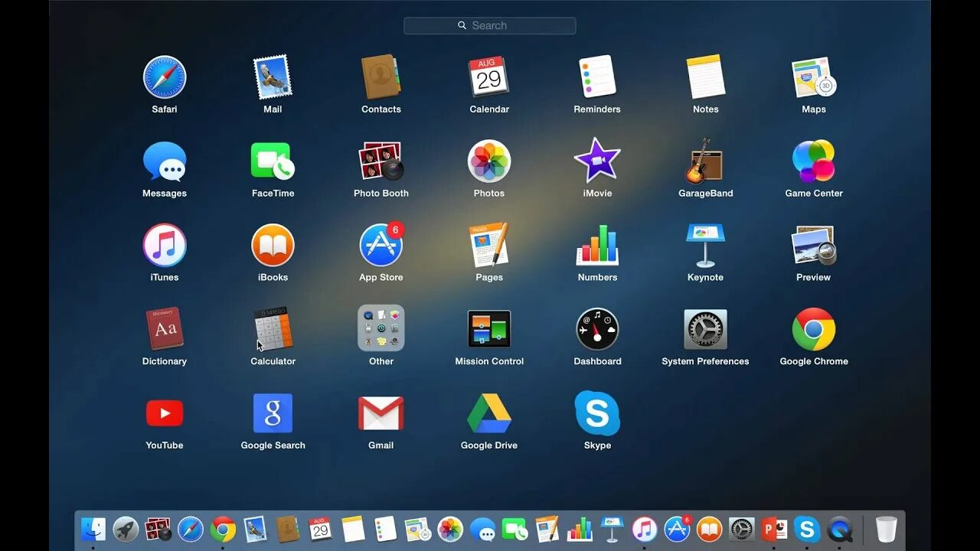Launch iTunes from the Launchpad grid

coord(165,246)
